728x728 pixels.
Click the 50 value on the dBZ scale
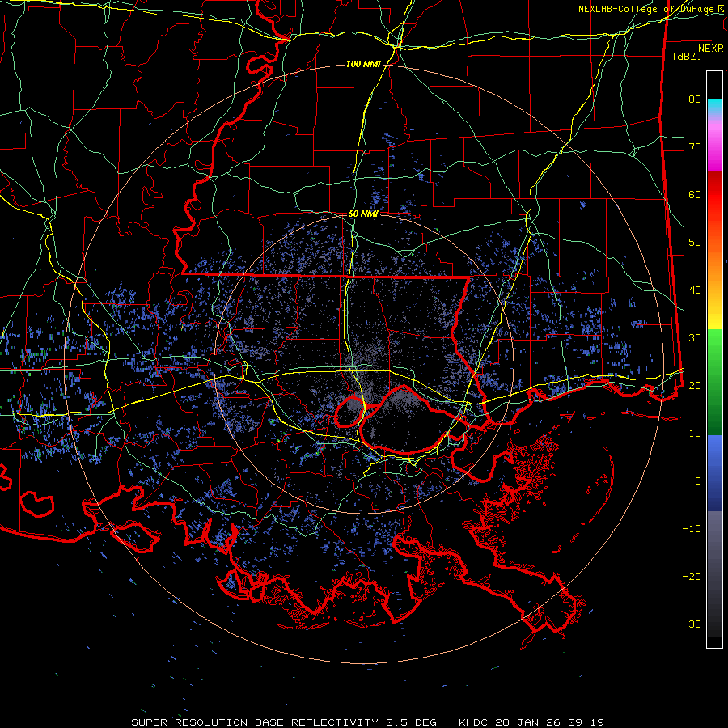point(695,243)
